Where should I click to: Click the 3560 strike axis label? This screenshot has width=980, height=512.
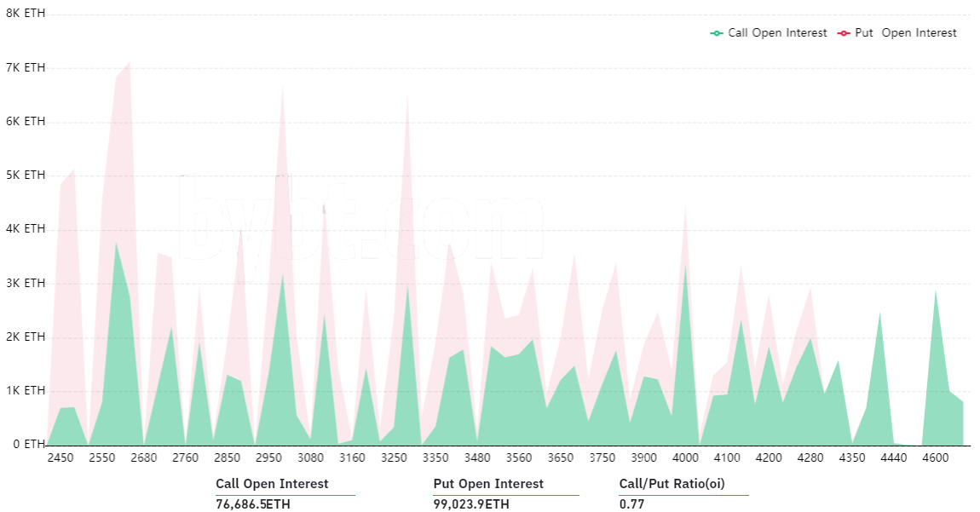pos(519,457)
